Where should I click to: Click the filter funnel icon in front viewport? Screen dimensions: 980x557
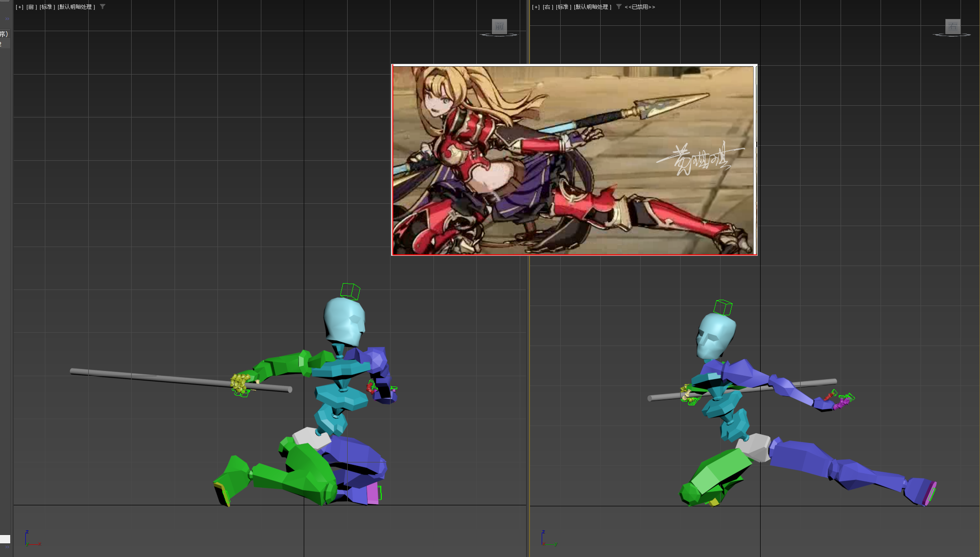tap(102, 7)
